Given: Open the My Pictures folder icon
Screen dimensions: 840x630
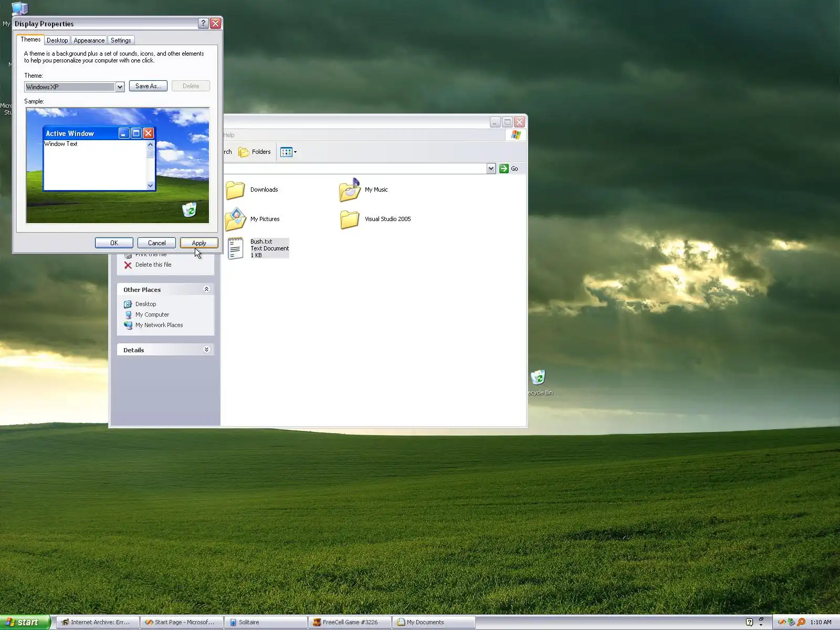Looking at the screenshot, I should (236, 219).
